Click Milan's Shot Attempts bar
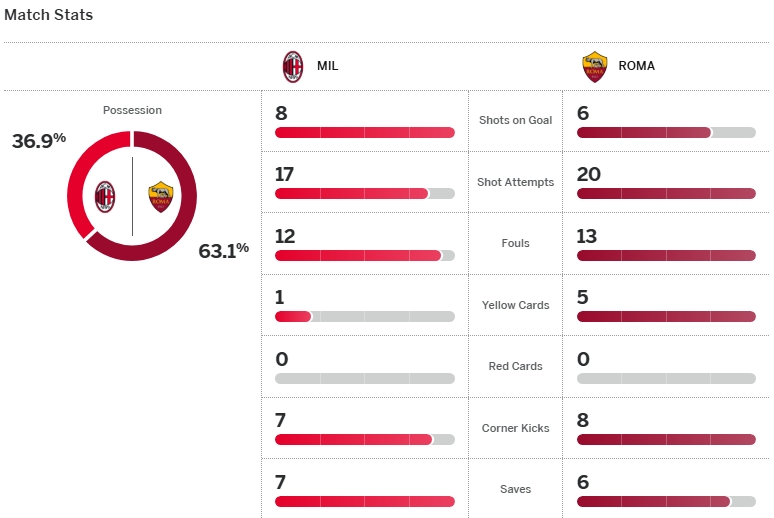 364,194
